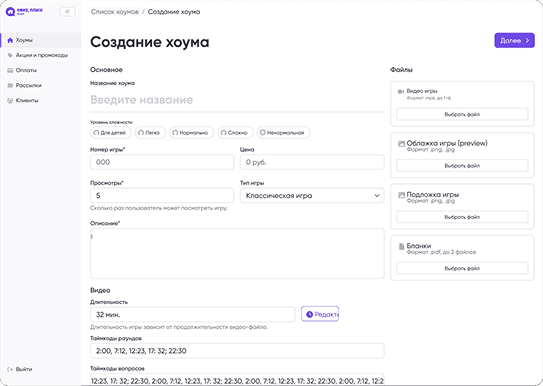Click the Файлы section heading
This screenshot has width=543, height=386.
pyautogui.click(x=401, y=70)
